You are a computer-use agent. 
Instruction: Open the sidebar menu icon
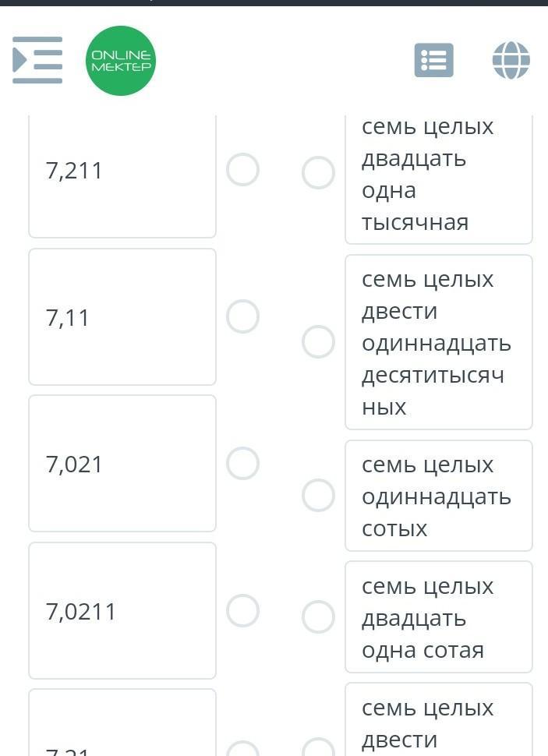[37, 60]
